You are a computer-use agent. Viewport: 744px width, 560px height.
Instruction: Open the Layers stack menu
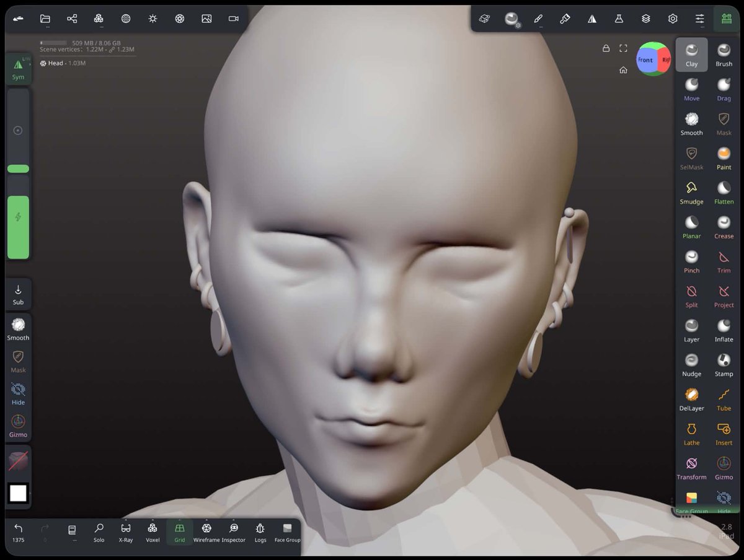click(646, 19)
